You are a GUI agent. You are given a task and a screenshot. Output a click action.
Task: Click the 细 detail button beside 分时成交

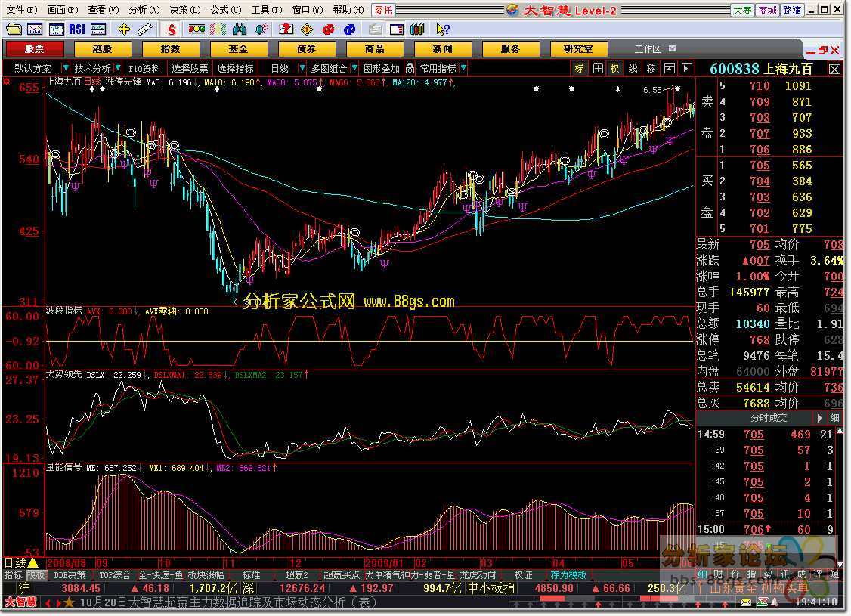point(834,418)
